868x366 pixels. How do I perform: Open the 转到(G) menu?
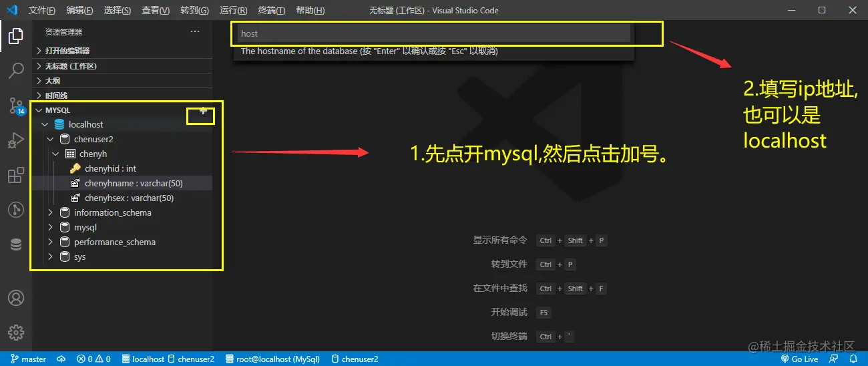tap(194, 11)
